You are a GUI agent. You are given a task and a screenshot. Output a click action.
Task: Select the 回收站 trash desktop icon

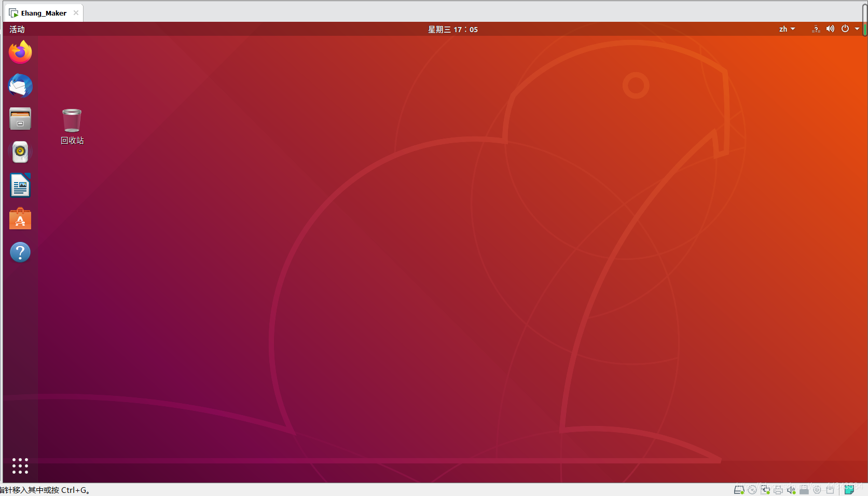(x=72, y=127)
